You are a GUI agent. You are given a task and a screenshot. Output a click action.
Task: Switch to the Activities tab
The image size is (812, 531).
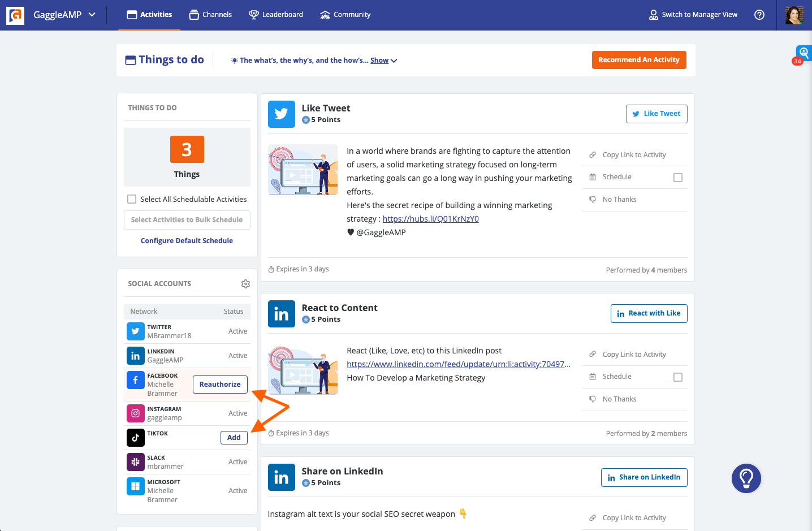click(149, 15)
